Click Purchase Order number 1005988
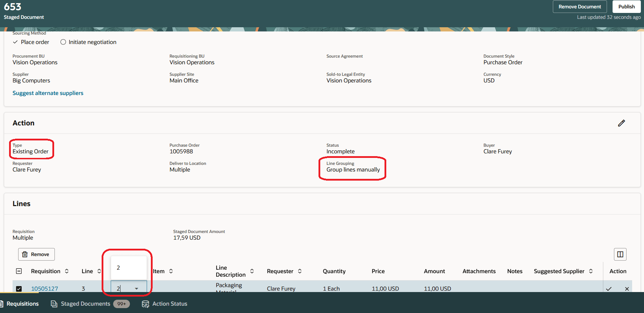This screenshot has height=313, width=644. click(181, 151)
